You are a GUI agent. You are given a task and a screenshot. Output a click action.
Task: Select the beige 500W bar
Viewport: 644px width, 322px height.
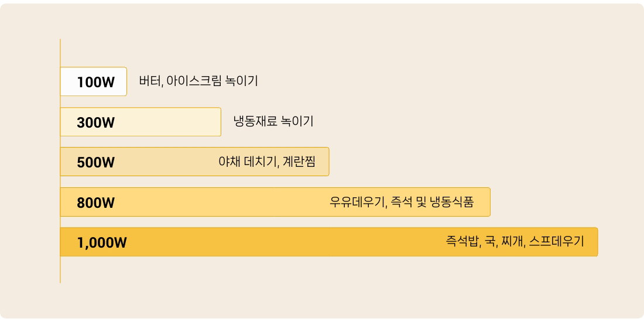click(164, 162)
